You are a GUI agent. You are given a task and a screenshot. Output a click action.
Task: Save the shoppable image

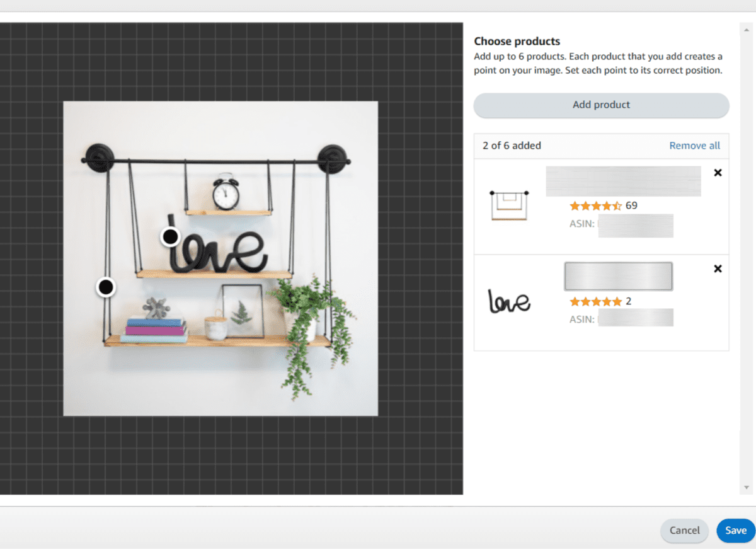tap(735, 530)
